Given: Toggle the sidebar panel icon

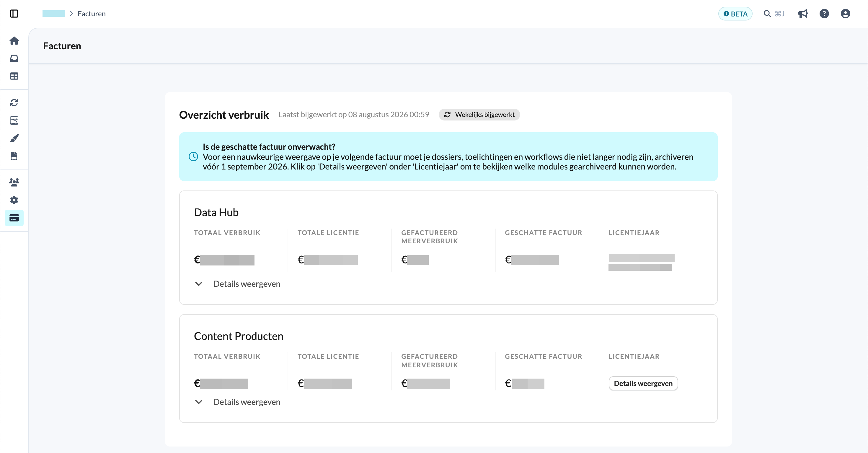Looking at the screenshot, I should click(14, 14).
